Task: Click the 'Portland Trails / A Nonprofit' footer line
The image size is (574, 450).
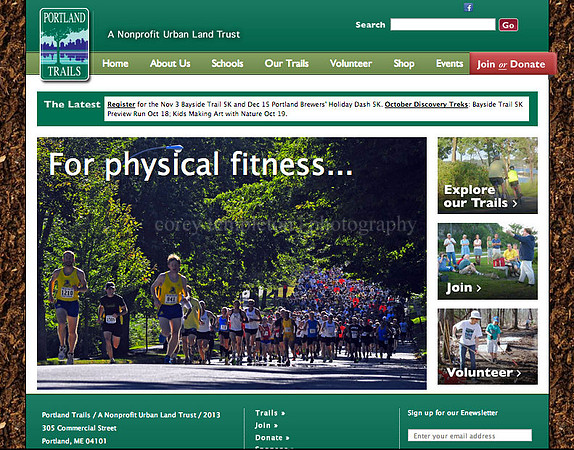Action: point(131,415)
